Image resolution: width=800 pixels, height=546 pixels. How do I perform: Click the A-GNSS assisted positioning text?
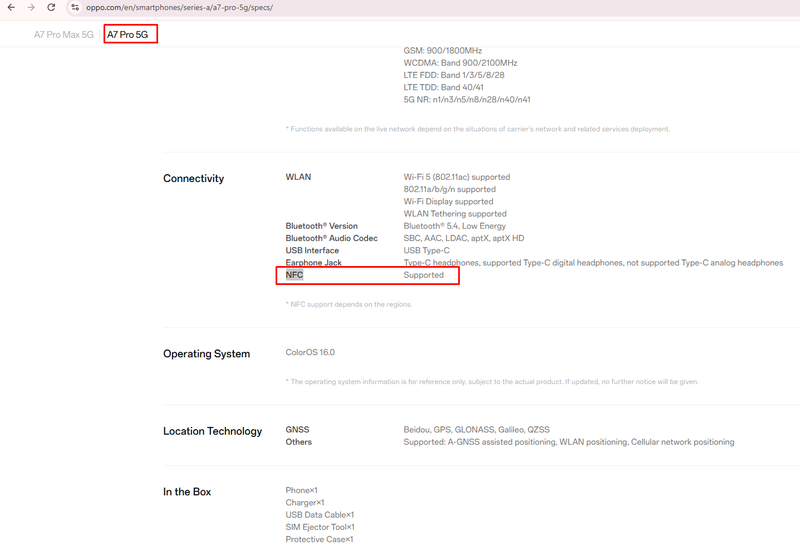569,442
